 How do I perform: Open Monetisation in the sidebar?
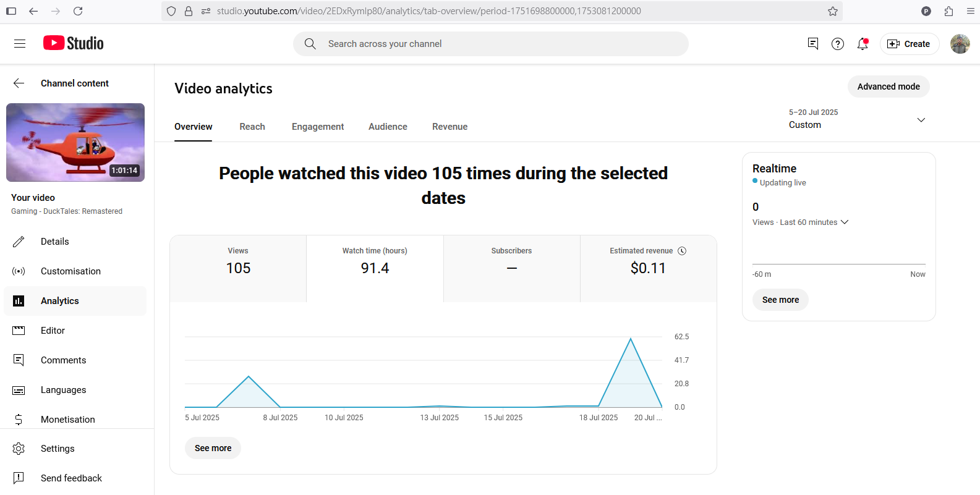pos(75,420)
